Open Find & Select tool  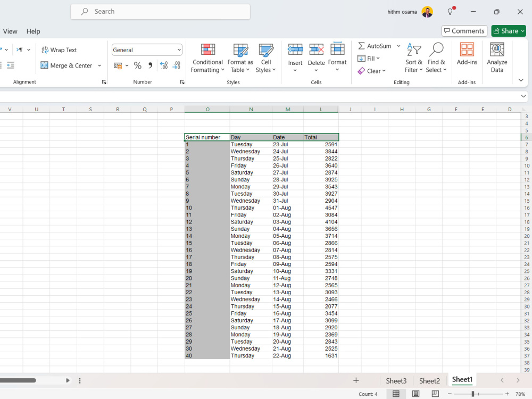[436, 58]
